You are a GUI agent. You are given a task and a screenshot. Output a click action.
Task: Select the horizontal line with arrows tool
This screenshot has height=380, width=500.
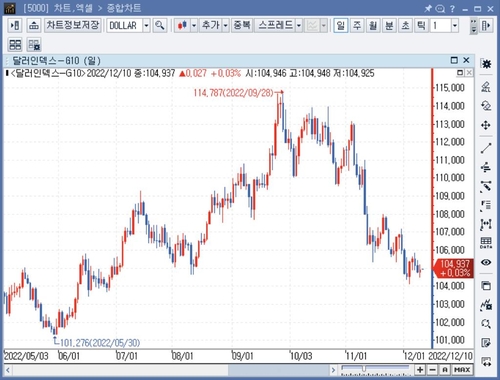(486, 167)
